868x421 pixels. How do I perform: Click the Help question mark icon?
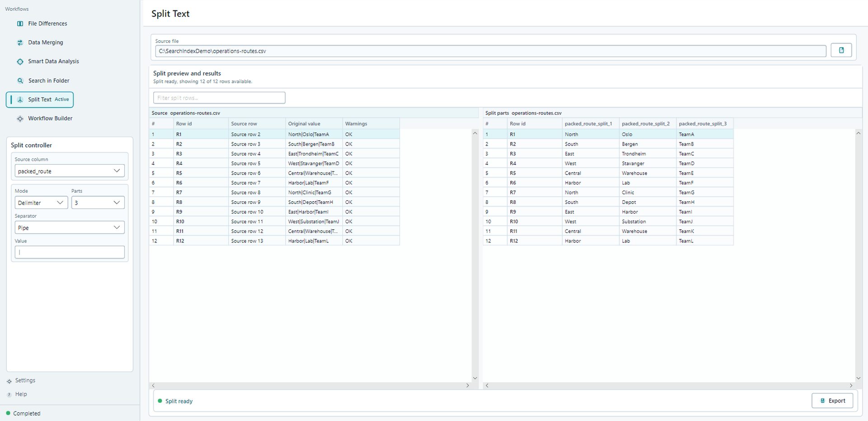pyautogui.click(x=9, y=395)
